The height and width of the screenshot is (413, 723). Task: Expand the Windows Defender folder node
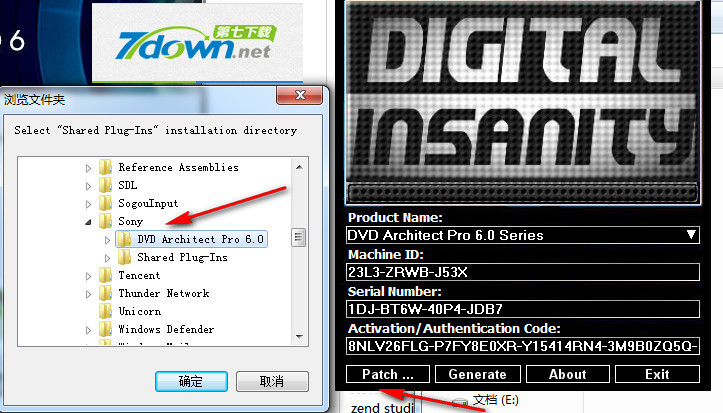click(x=88, y=330)
